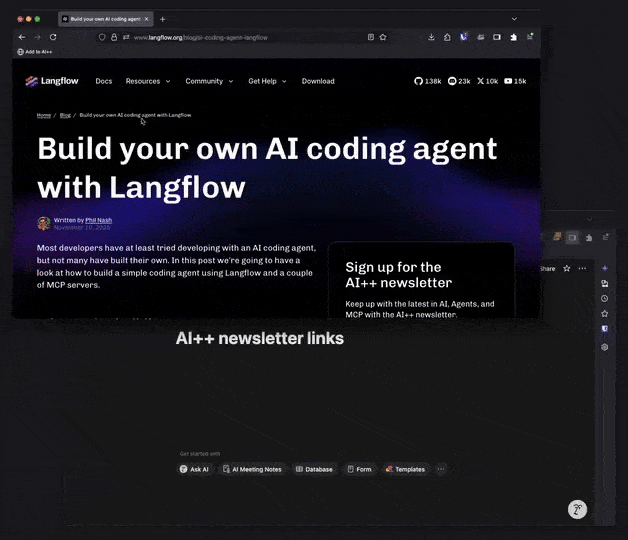The height and width of the screenshot is (540, 628).
Task: Expand the Resources dropdown menu
Action: click(x=147, y=81)
